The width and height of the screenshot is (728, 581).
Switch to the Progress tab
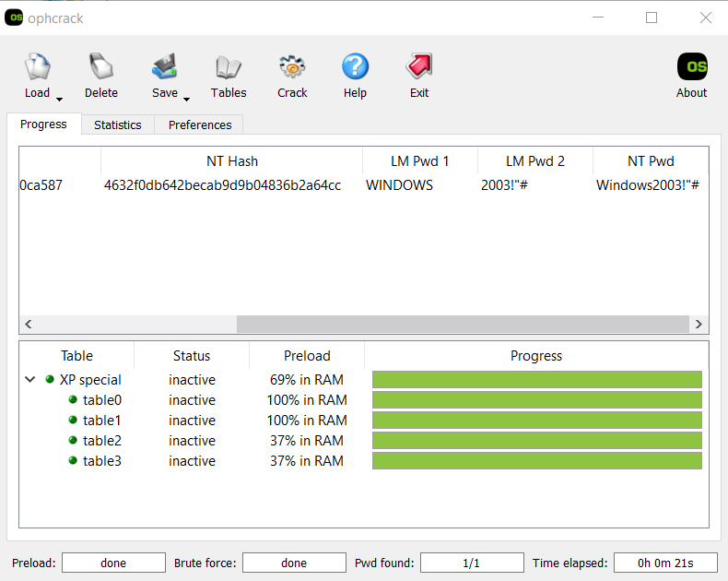coord(43,125)
